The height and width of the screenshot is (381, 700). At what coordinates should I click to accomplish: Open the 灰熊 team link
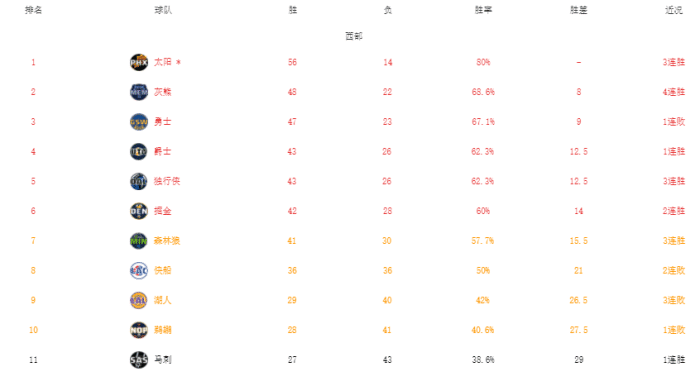pos(163,92)
